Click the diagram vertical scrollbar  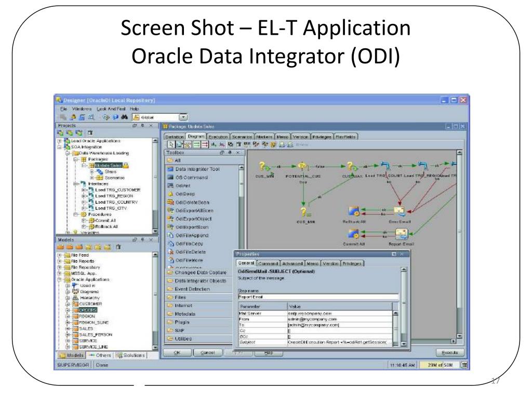tap(459, 244)
